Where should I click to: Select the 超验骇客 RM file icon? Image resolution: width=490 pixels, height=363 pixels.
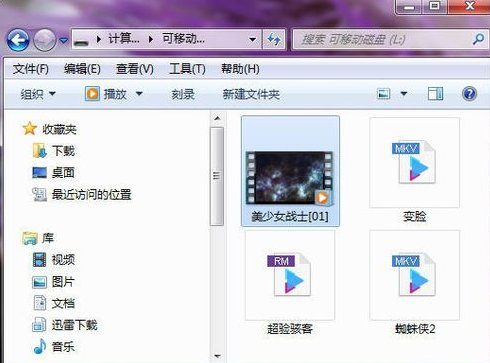tap(289, 275)
